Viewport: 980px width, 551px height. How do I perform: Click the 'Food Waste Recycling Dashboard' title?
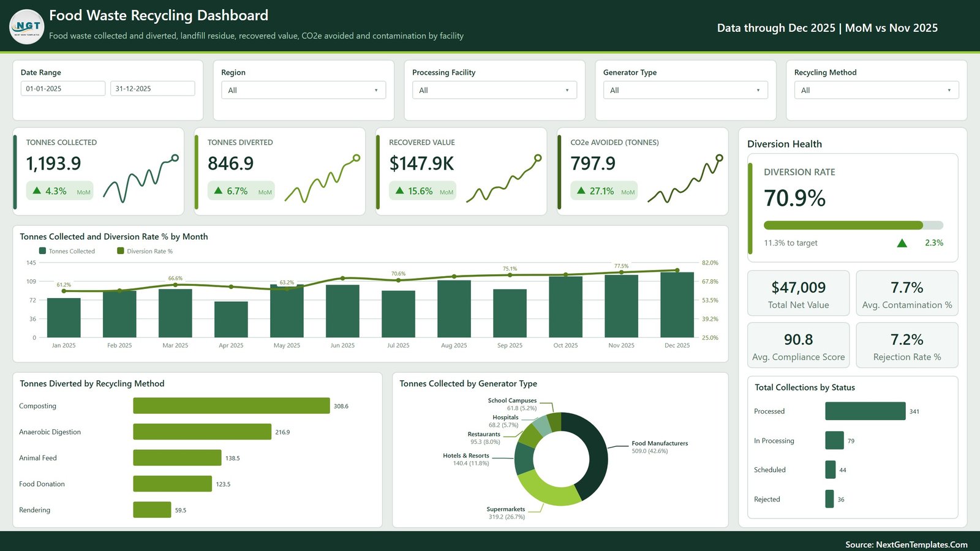pos(159,15)
